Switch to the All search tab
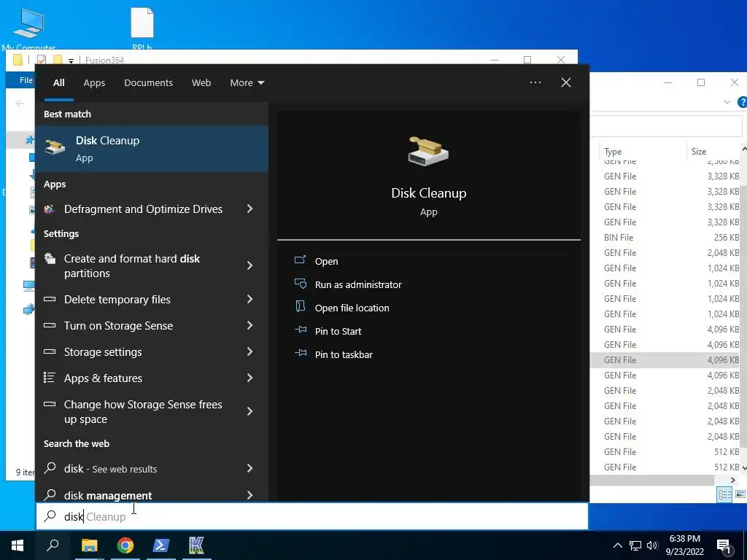This screenshot has height=560, width=747. click(59, 83)
